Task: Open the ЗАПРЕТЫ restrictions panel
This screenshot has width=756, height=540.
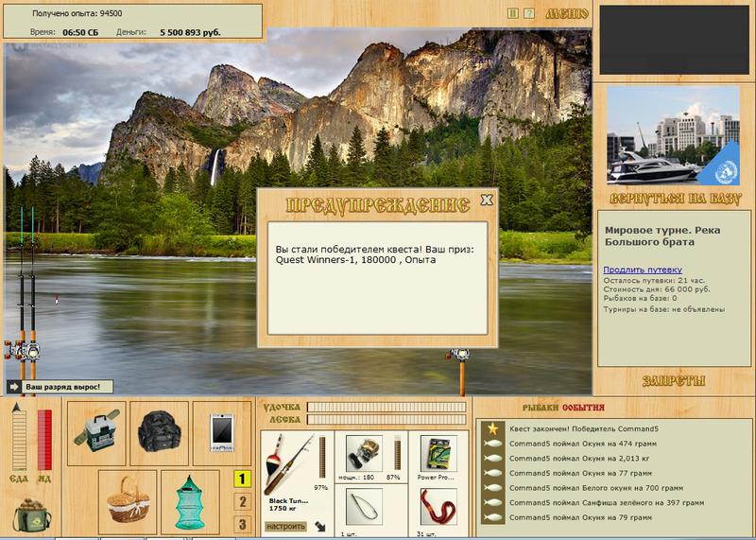Action: (x=674, y=381)
